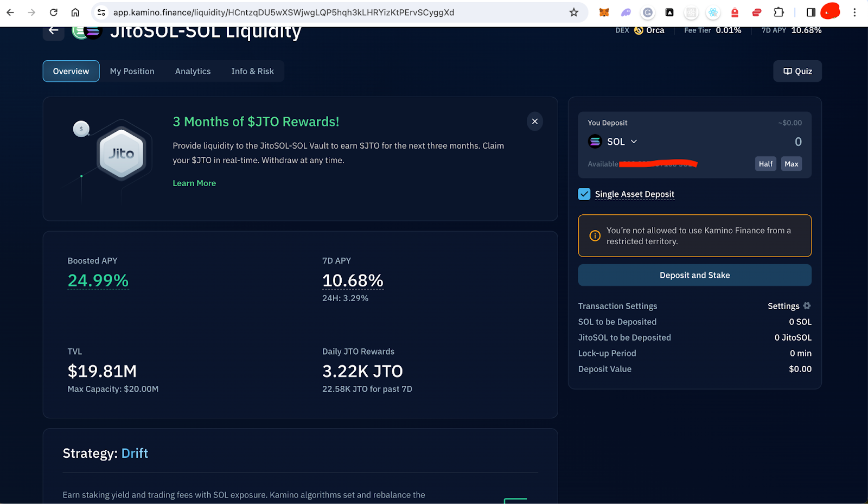Click the 24H: 3.29% text

point(346,298)
